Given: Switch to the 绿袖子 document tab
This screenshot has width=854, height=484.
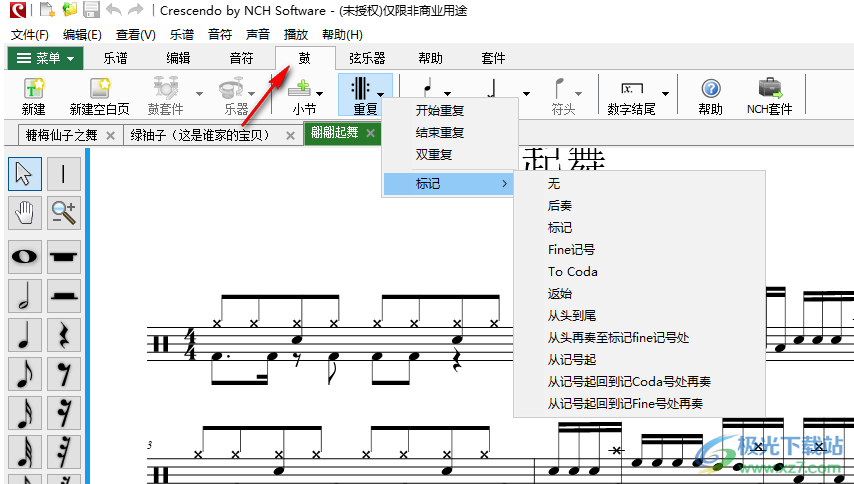Looking at the screenshot, I should click(x=200, y=135).
